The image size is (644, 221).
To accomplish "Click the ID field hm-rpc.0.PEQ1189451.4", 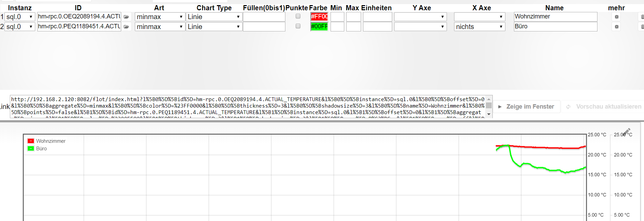I will (79, 26).
